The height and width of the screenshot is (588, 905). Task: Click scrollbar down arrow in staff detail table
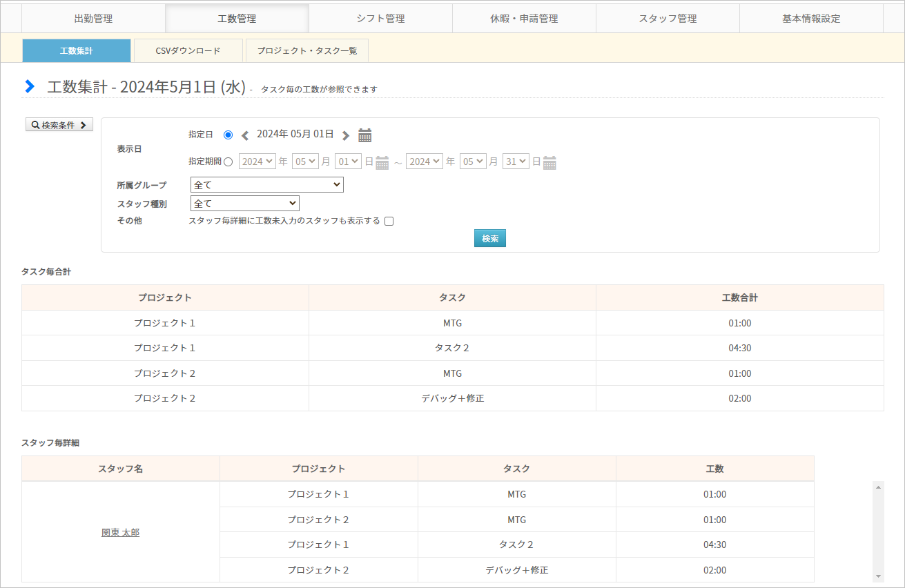click(x=878, y=576)
